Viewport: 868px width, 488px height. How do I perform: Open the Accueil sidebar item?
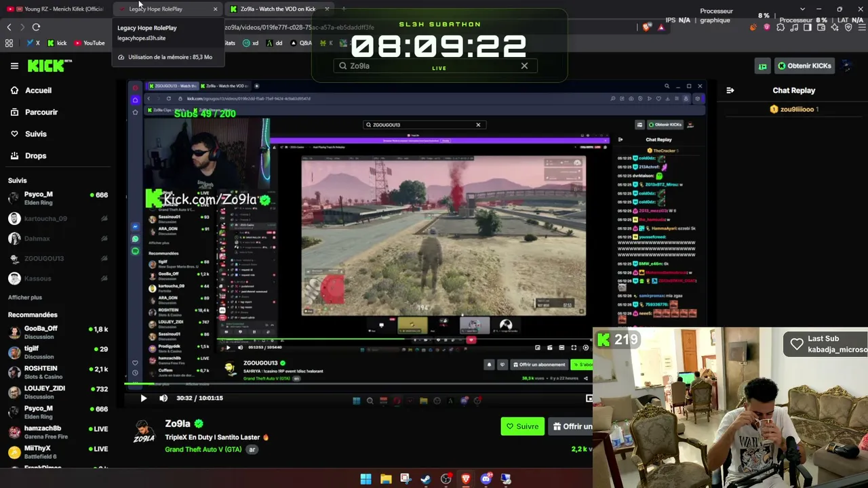[x=39, y=90]
